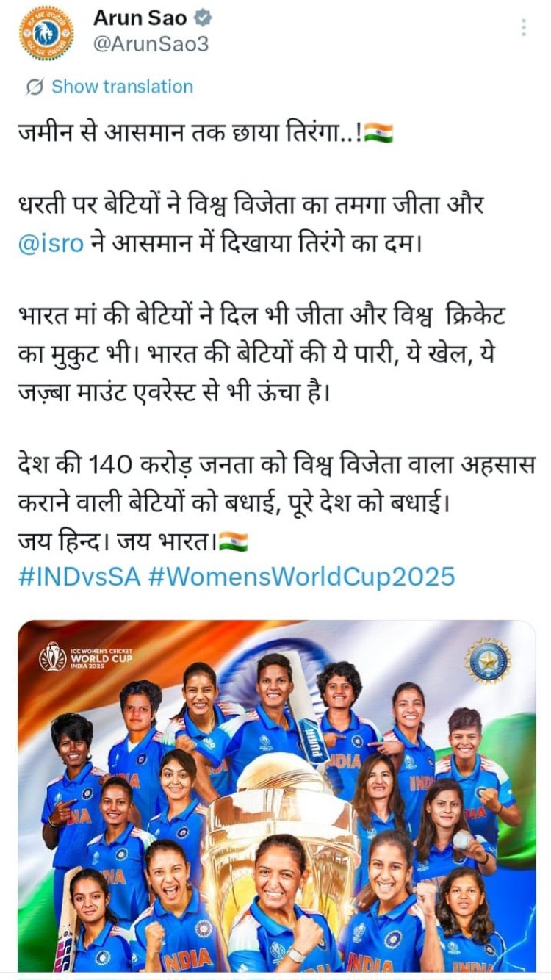Screen dimensions: 551x980
Task: Click the BCCI star crest in the photo
Action: click(x=488, y=660)
